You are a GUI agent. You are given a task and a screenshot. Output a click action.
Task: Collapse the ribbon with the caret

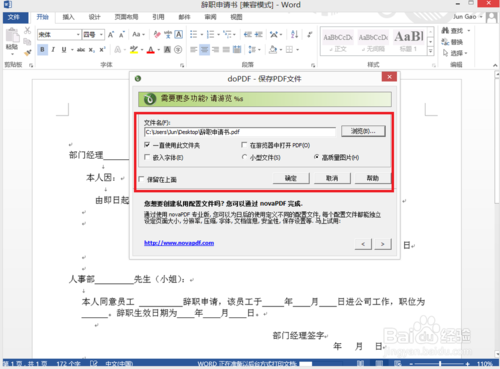[x=495, y=65]
